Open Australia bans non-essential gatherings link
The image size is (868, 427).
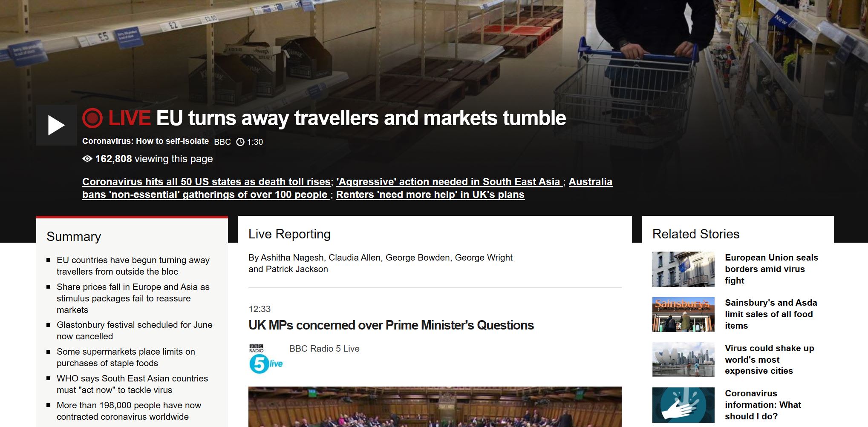click(x=347, y=188)
